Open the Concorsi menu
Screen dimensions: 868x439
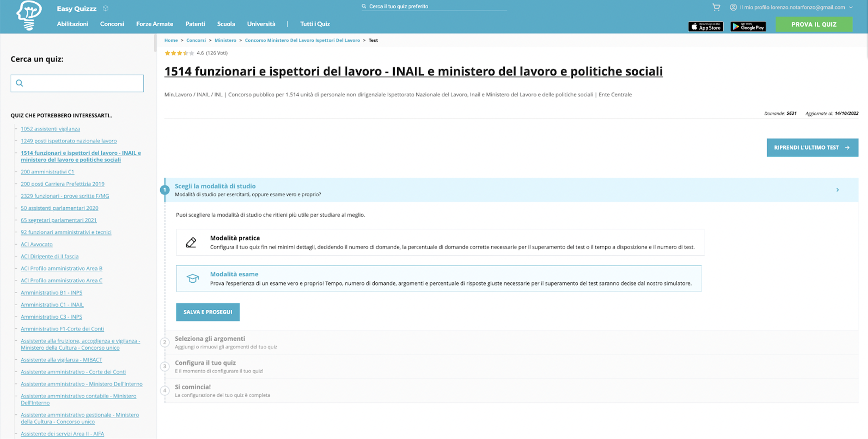click(112, 24)
